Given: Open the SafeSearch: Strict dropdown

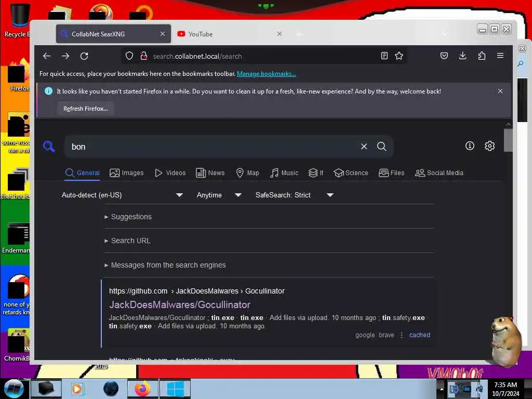Looking at the screenshot, I should (x=294, y=195).
